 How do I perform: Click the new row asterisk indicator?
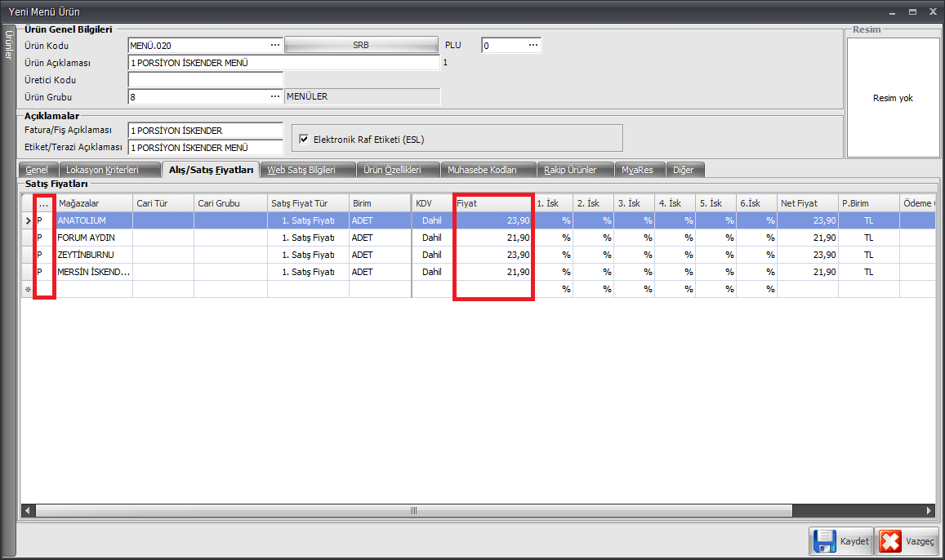[28, 290]
